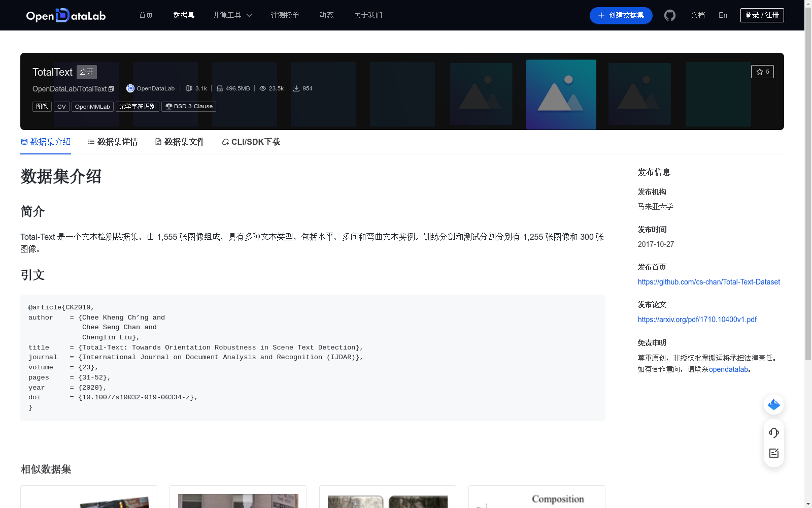
Task: Click the 图像 tag
Action: (42, 107)
